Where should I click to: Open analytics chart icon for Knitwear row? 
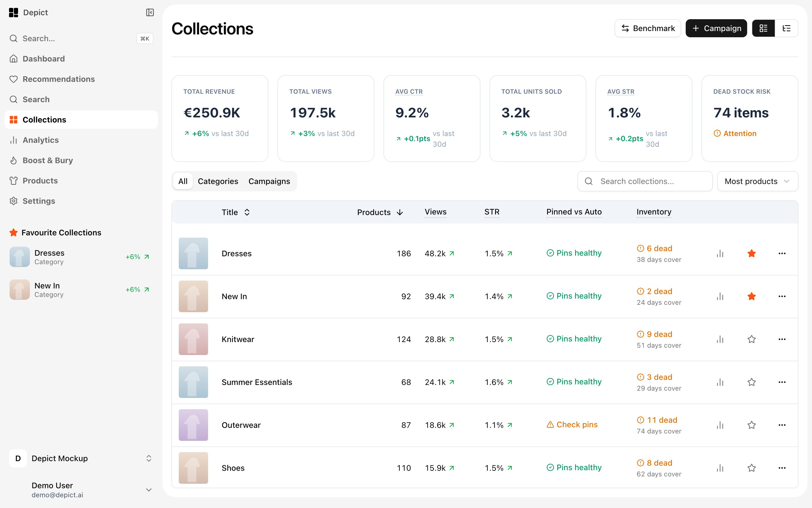720,339
